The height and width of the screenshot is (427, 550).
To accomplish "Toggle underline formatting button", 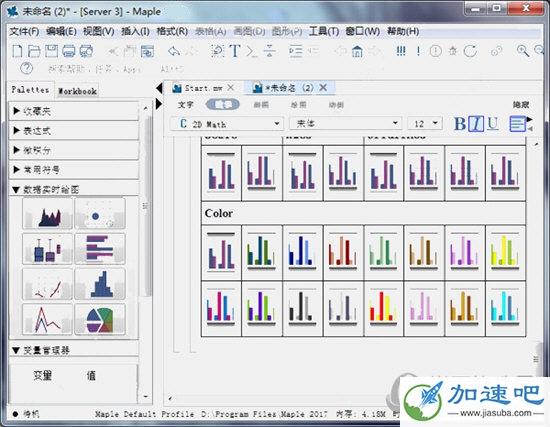I will [x=493, y=124].
